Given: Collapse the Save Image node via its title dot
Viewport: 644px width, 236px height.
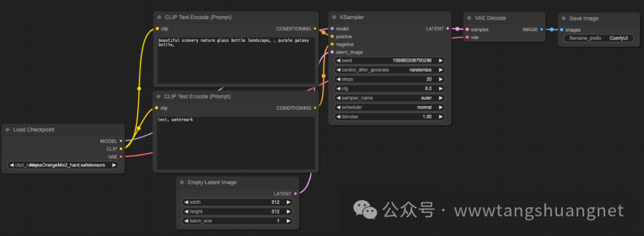Looking at the screenshot, I should 563,18.
